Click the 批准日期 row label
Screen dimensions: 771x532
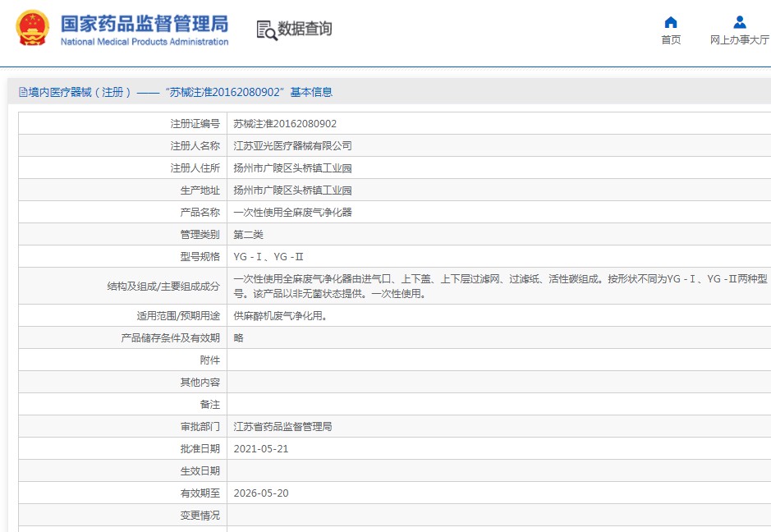[200, 448]
